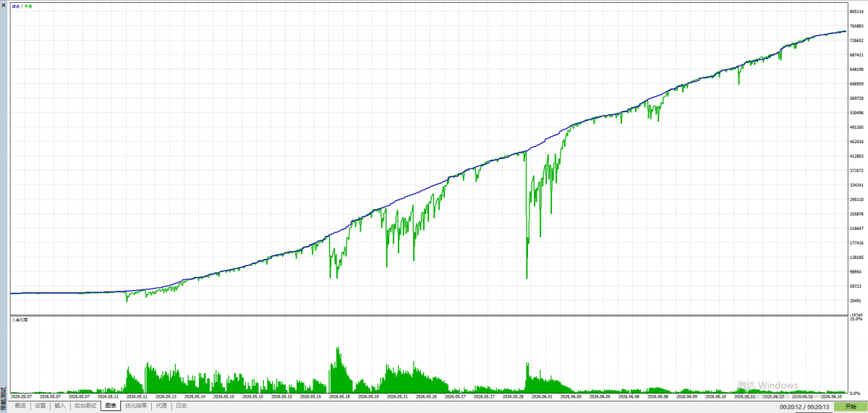Click the tall deposit load peak at 2026.05.18
The height and width of the screenshot is (413, 868).
point(338,369)
